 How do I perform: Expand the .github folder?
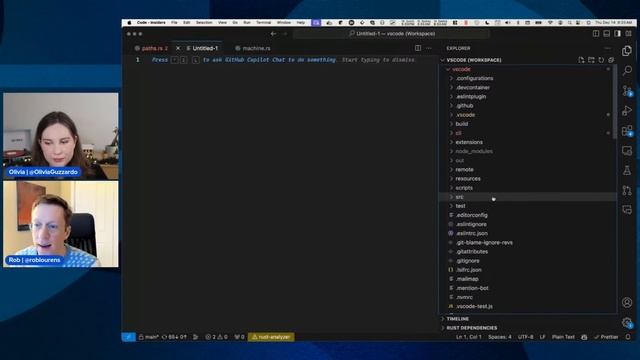[x=529, y=106]
